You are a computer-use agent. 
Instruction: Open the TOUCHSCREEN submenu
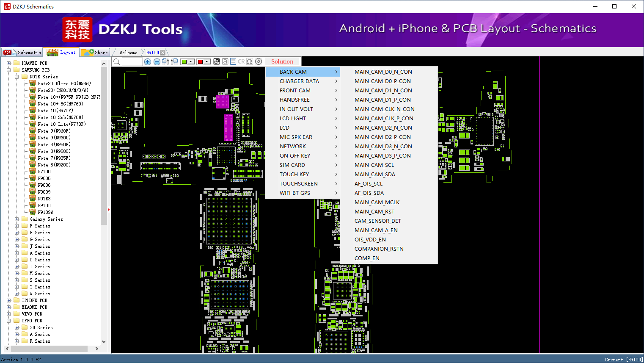pos(303,184)
